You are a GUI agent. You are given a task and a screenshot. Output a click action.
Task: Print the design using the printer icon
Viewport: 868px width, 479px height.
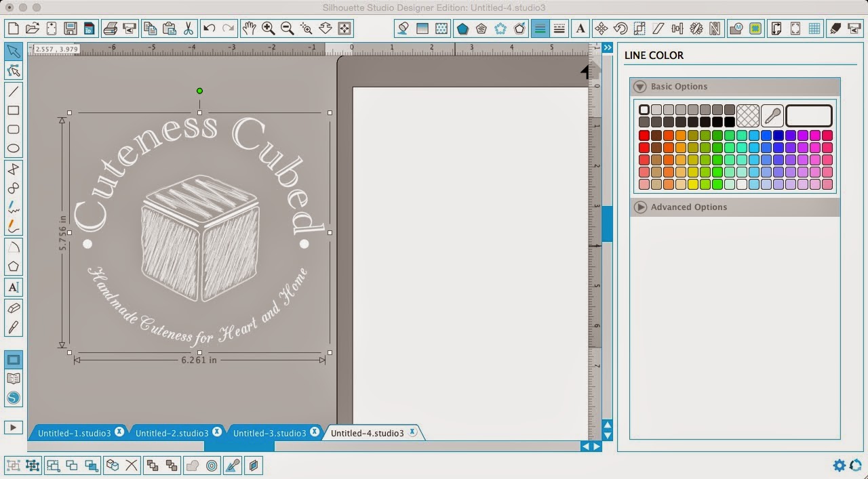click(x=111, y=28)
